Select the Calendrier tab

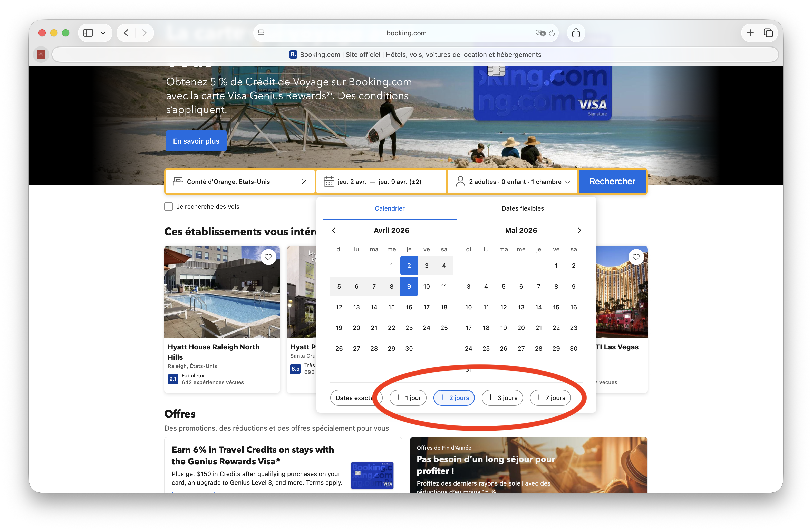(389, 208)
